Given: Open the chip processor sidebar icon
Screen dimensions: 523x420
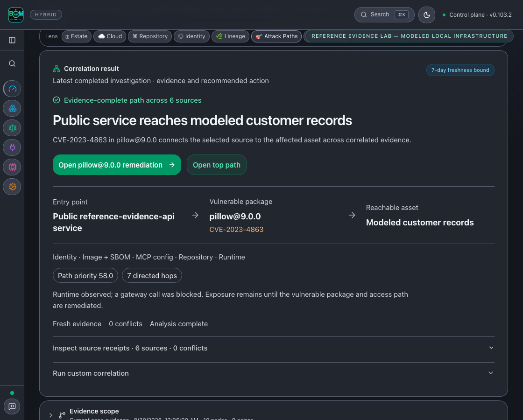Looking at the screenshot, I should (12, 167).
